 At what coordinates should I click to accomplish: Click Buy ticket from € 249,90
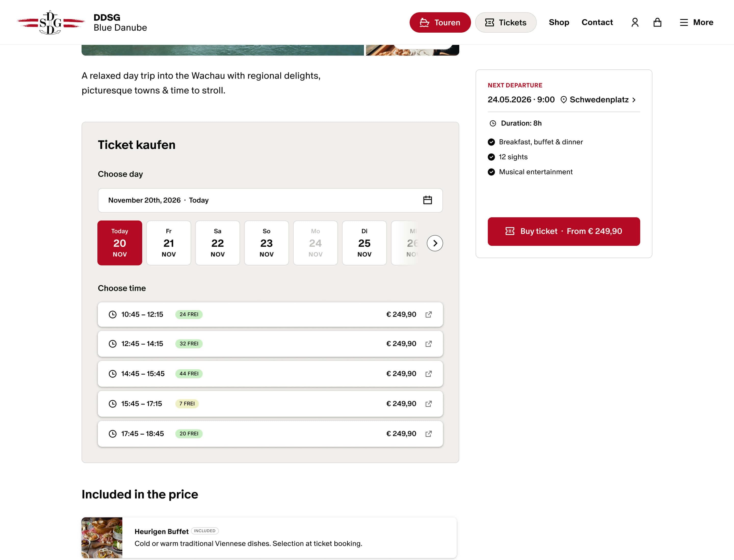[x=564, y=231]
